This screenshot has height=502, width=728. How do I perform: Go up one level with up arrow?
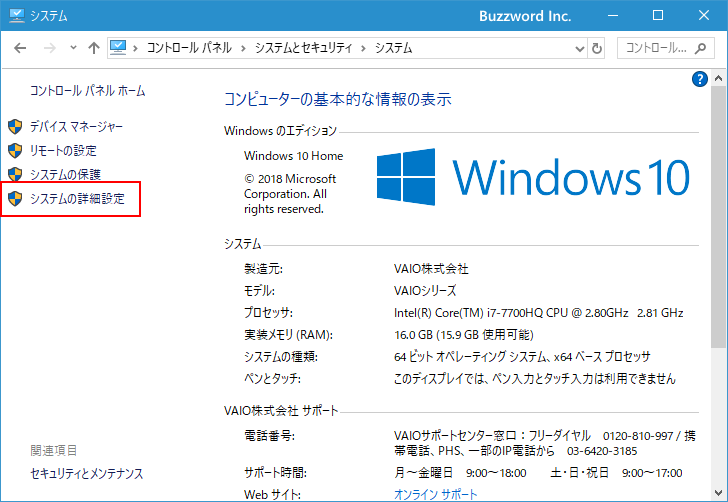click(x=93, y=48)
